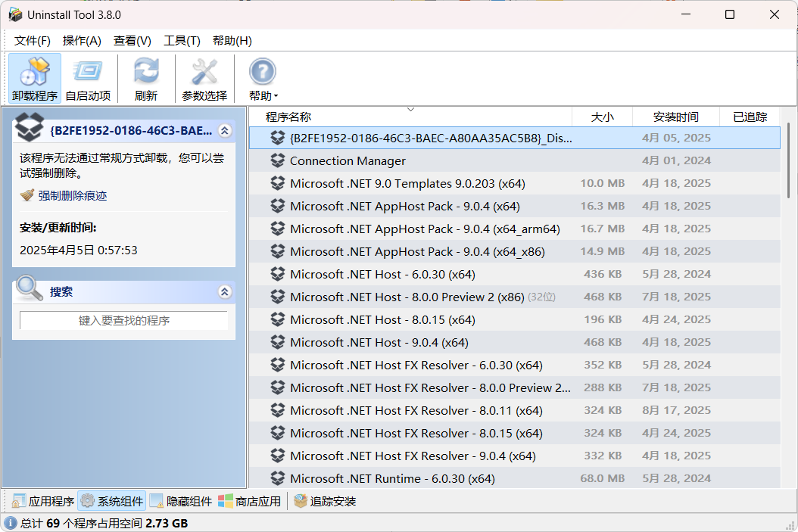798x532 pixels.
Task: Click the package icon of .NET Host - 8.0.15
Action: pyautogui.click(x=277, y=319)
